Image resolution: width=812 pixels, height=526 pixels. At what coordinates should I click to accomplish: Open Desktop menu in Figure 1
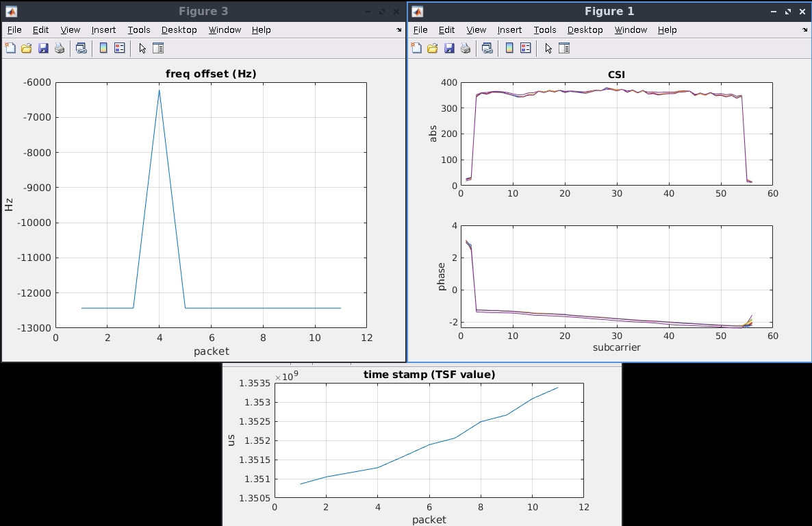585,30
